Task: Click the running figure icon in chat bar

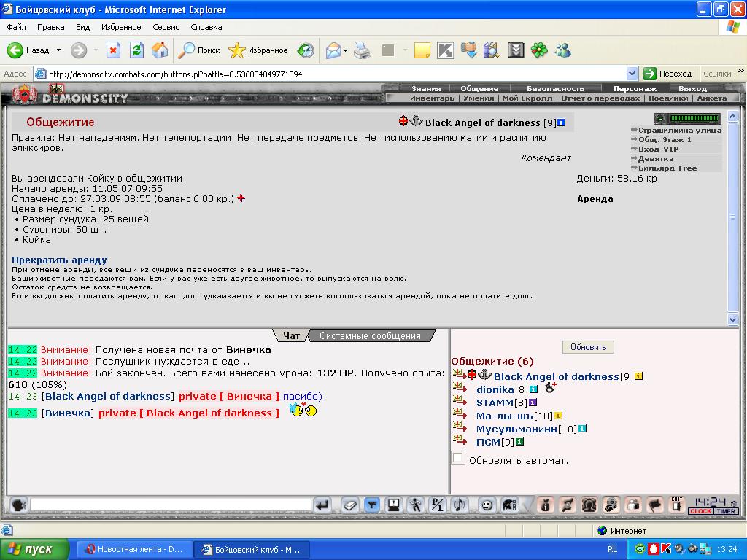Action: [415, 505]
